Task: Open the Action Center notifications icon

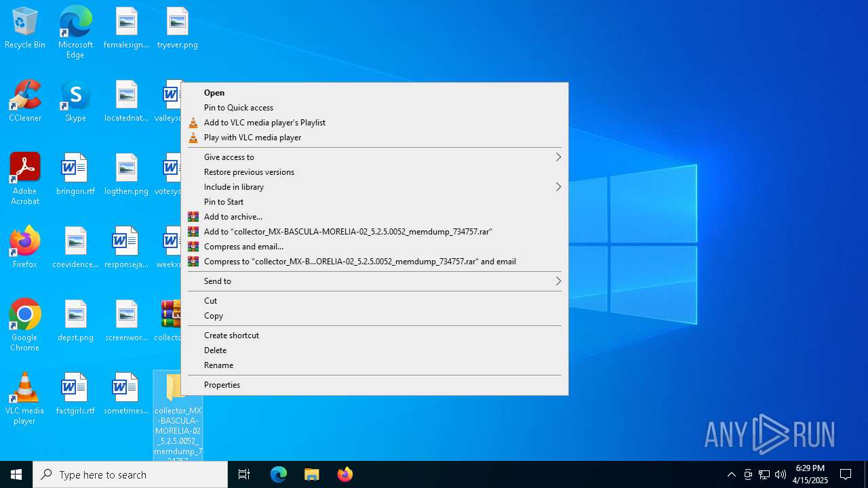Action: point(846,474)
